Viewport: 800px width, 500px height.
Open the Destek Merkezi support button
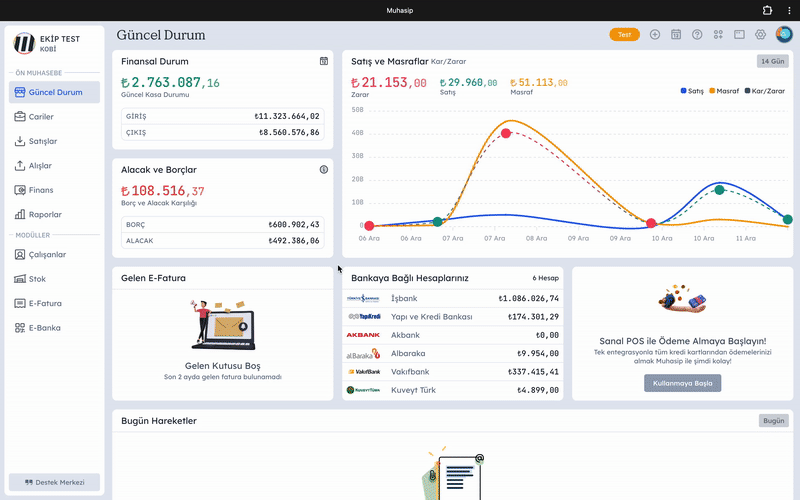pos(55,482)
